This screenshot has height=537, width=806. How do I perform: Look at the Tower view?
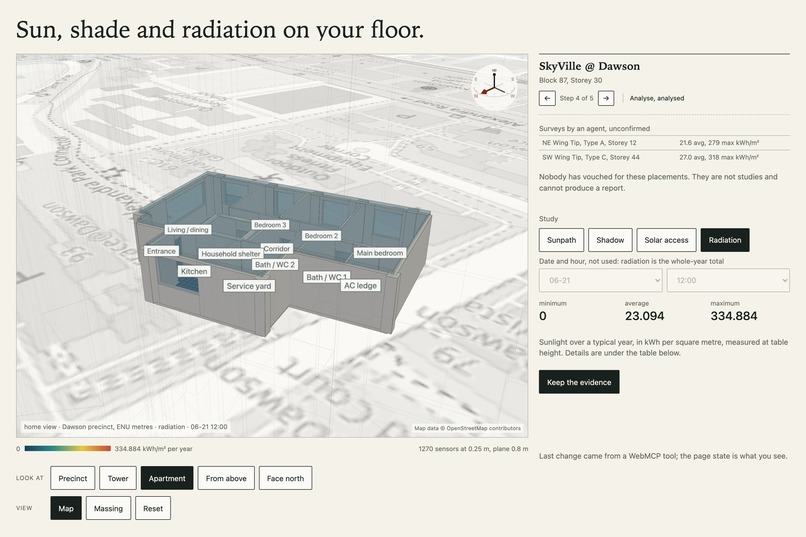[118, 478]
